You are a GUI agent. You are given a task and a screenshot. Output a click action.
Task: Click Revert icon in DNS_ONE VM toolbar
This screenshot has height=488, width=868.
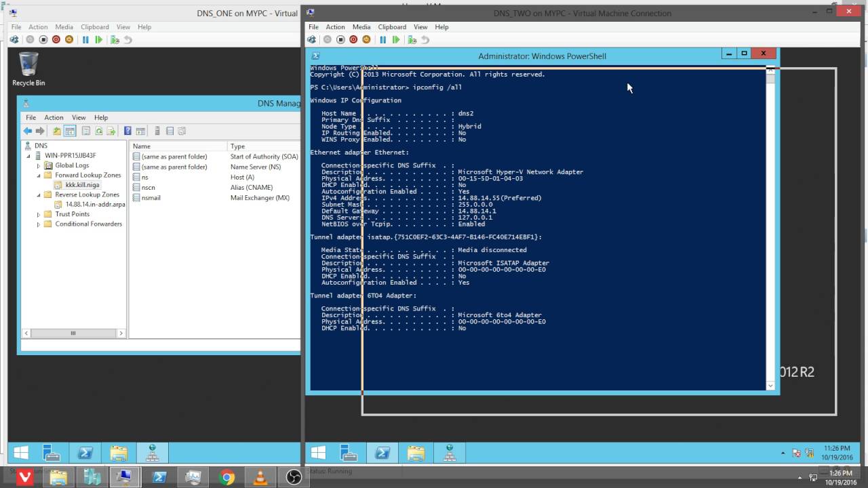[x=127, y=40]
